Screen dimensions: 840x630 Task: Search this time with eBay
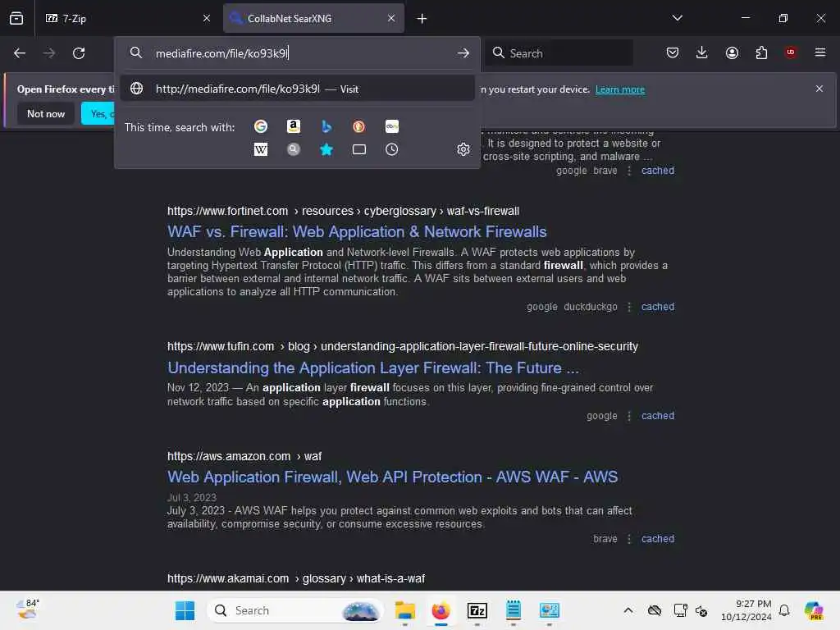[x=391, y=126]
